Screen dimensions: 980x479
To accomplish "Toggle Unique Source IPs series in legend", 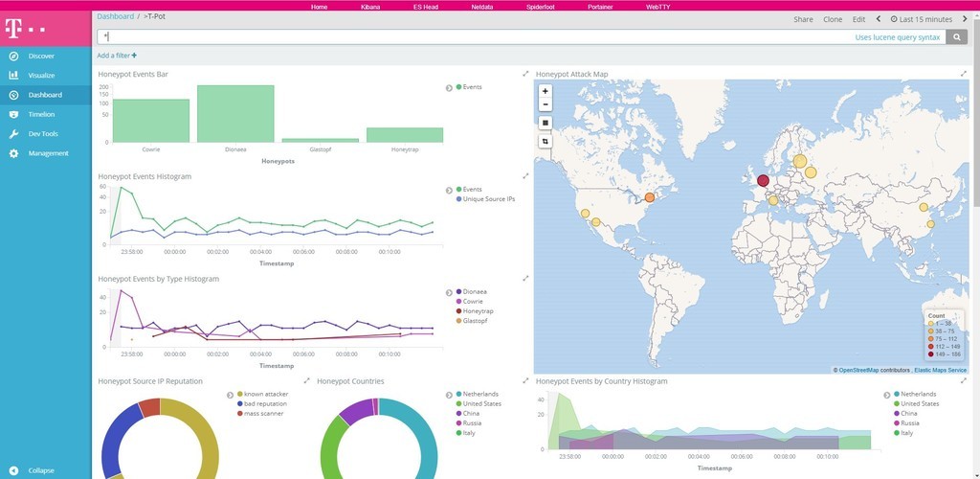I will click(x=485, y=199).
